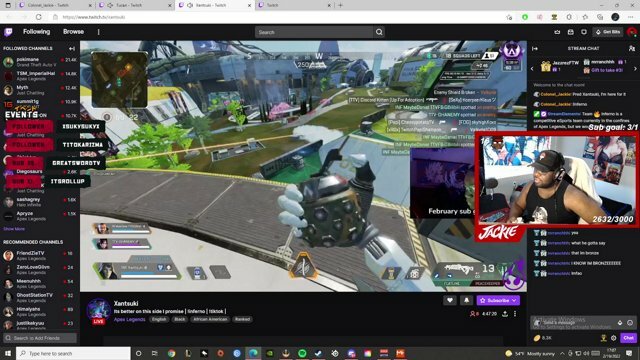Show next gift leaderboard entry

coord(635,69)
